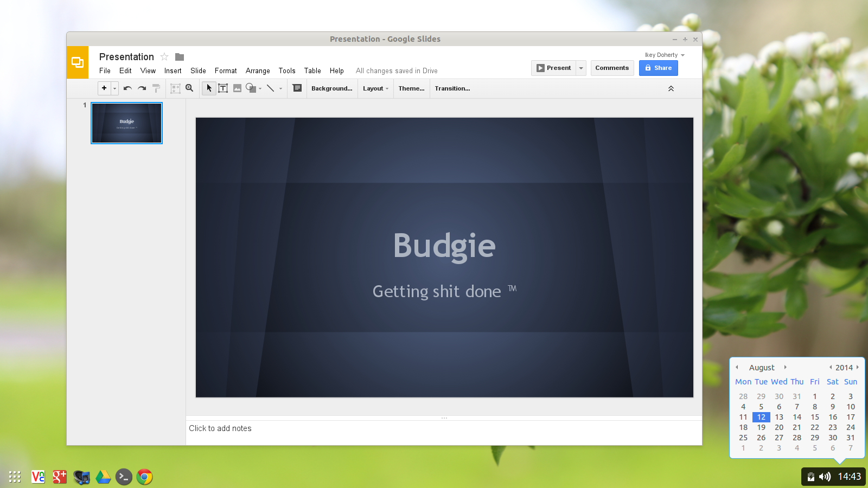Click the notes pane resize handle
The image size is (868, 488).
point(444,418)
